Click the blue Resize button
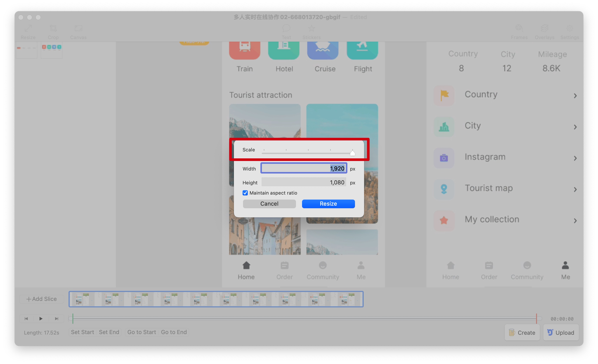 pyautogui.click(x=328, y=204)
